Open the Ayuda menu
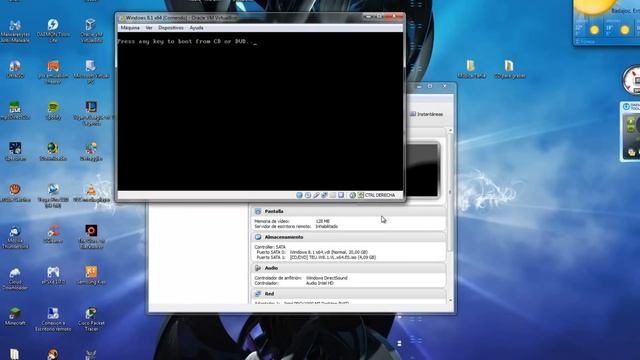The width and height of the screenshot is (640, 360). (196, 28)
